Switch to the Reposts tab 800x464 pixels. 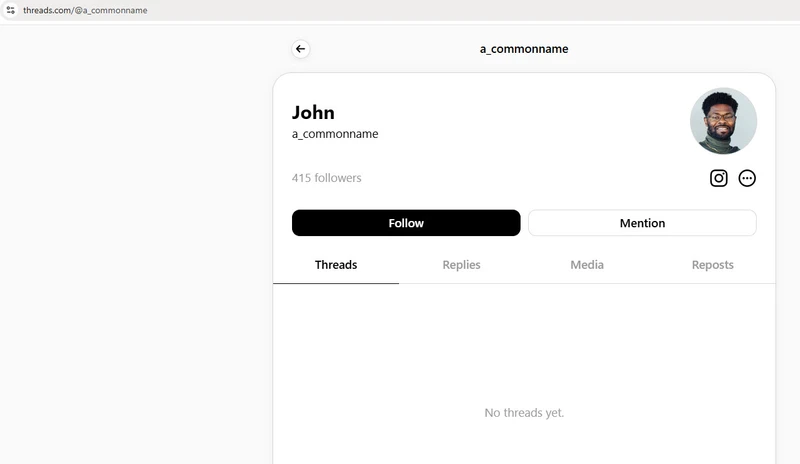[x=712, y=265]
